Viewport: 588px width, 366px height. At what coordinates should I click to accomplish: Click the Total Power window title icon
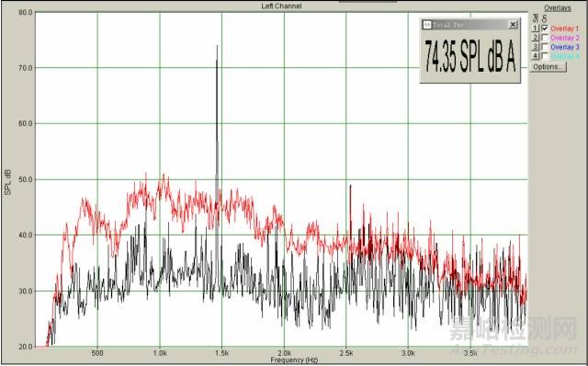(426, 25)
